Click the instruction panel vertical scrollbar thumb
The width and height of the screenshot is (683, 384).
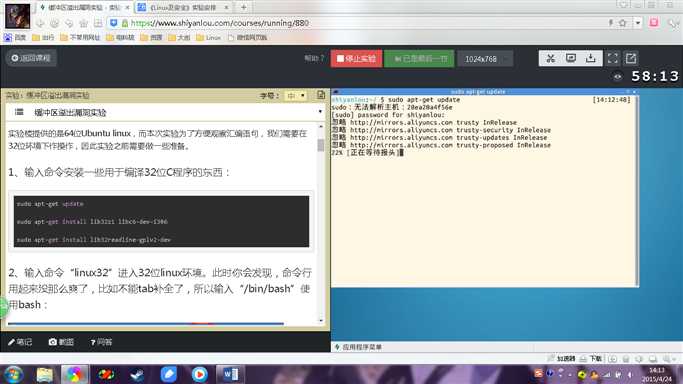point(321,145)
